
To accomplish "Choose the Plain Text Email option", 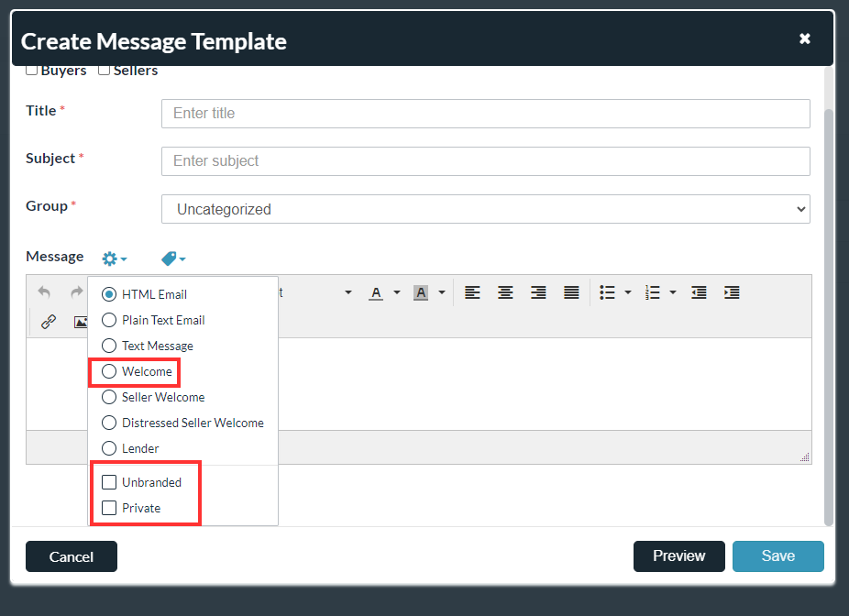I will coord(109,320).
